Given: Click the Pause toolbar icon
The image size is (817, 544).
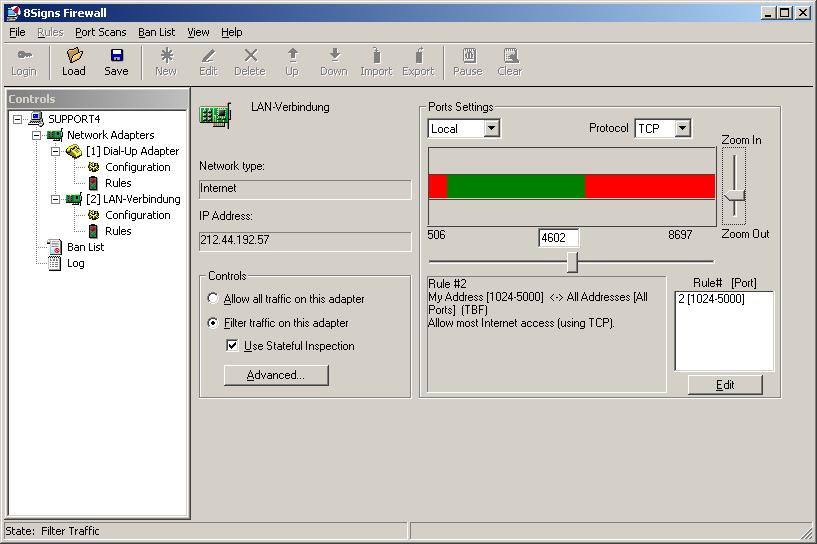Looking at the screenshot, I should [x=467, y=56].
